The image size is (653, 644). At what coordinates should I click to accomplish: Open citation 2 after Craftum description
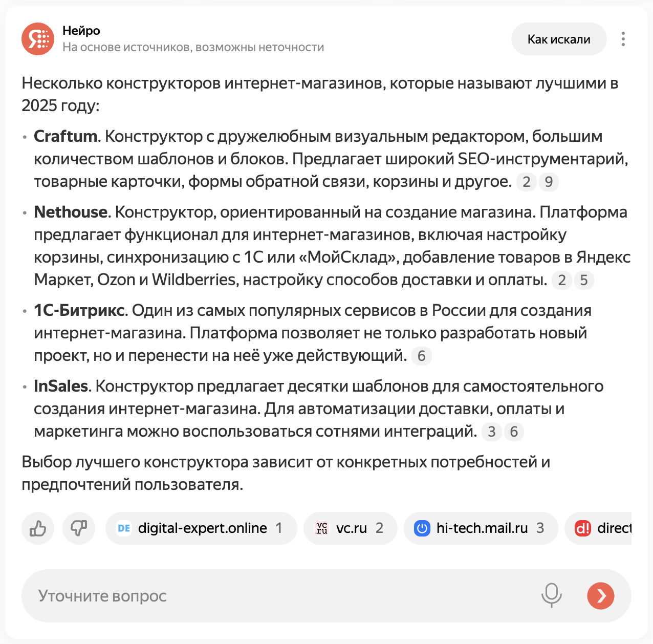coord(526,182)
